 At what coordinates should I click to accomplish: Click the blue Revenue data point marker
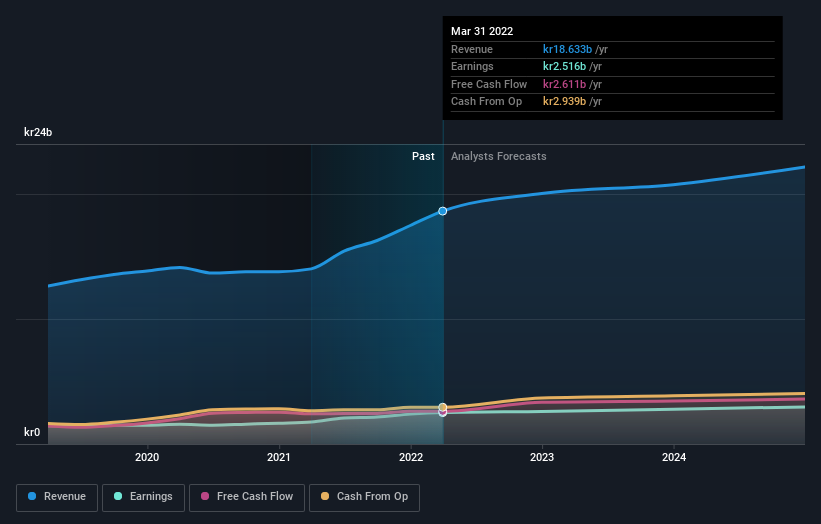pos(443,211)
